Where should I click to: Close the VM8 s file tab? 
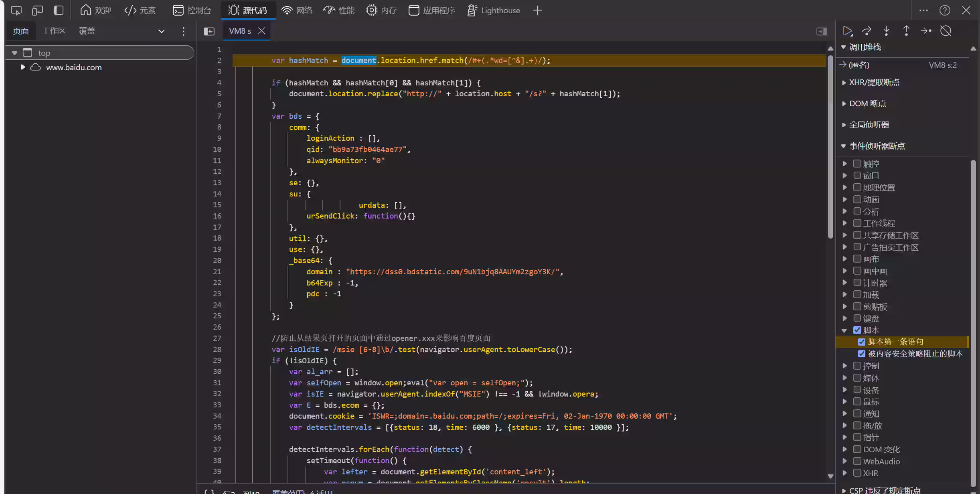tap(262, 31)
